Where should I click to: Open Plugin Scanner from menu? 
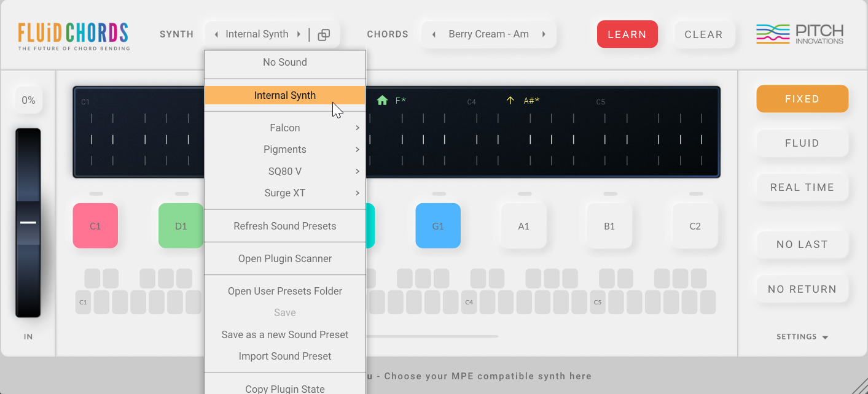coord(285,258)
